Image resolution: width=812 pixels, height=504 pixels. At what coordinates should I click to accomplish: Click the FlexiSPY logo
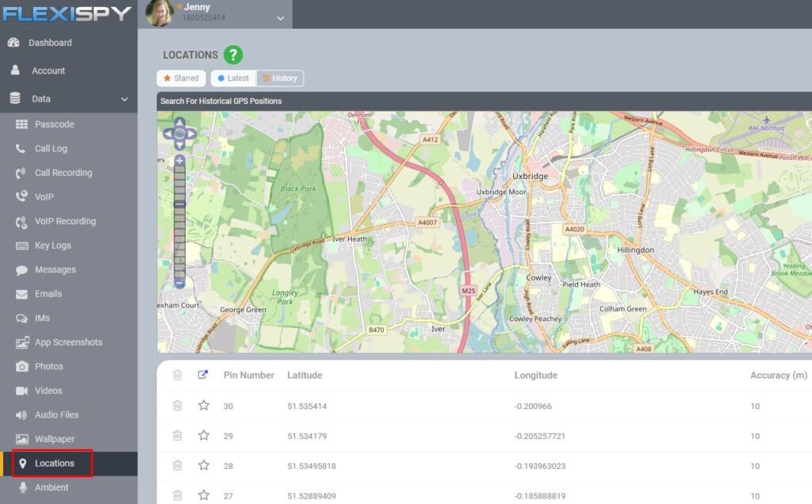[67, 13]
